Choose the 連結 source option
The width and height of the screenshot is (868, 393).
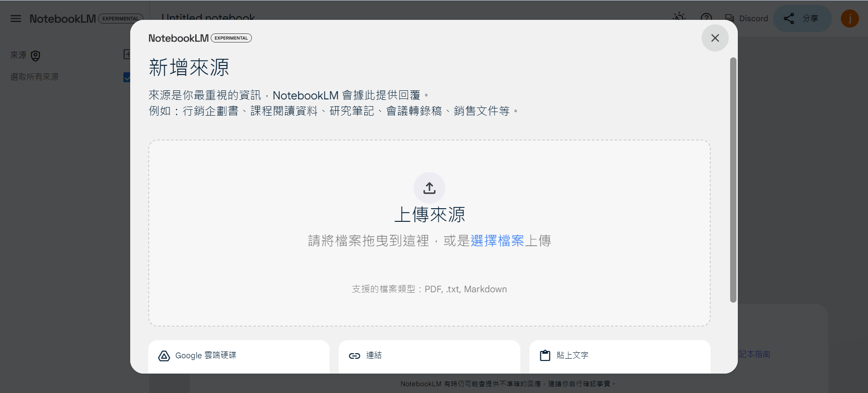click(429, 356)
